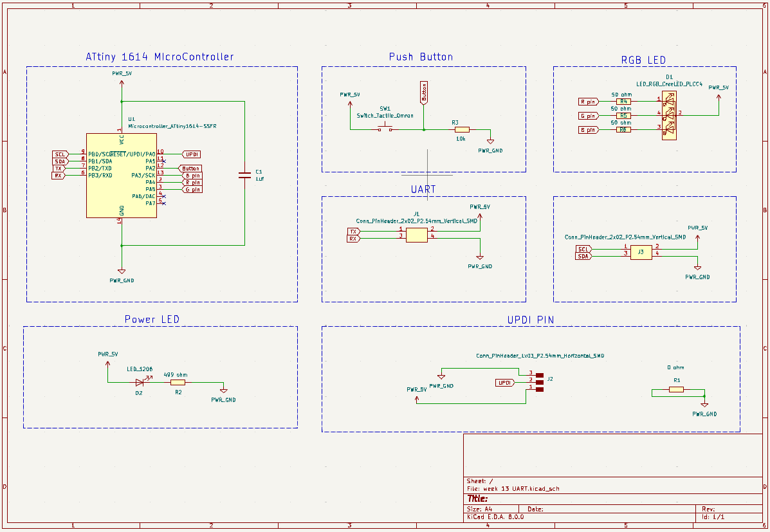Click the power LED D2 symbol

pyautogui.click(x=140, y=382)
